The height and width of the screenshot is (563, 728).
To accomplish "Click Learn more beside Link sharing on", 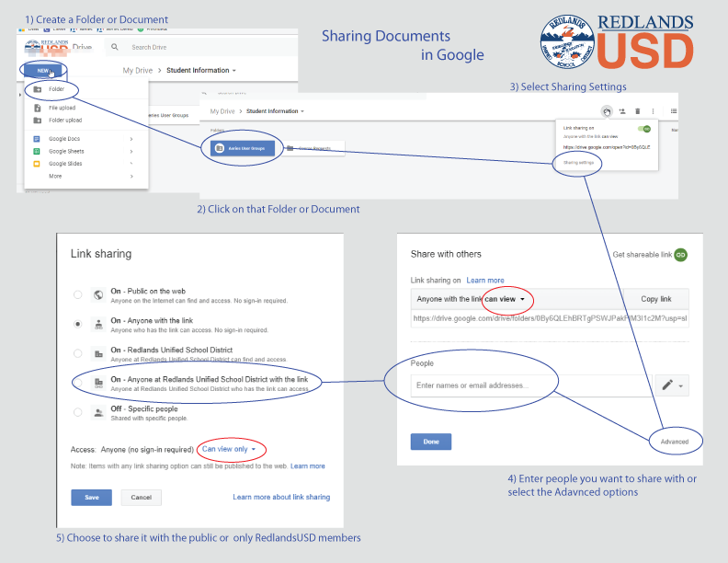I will 485,281.
